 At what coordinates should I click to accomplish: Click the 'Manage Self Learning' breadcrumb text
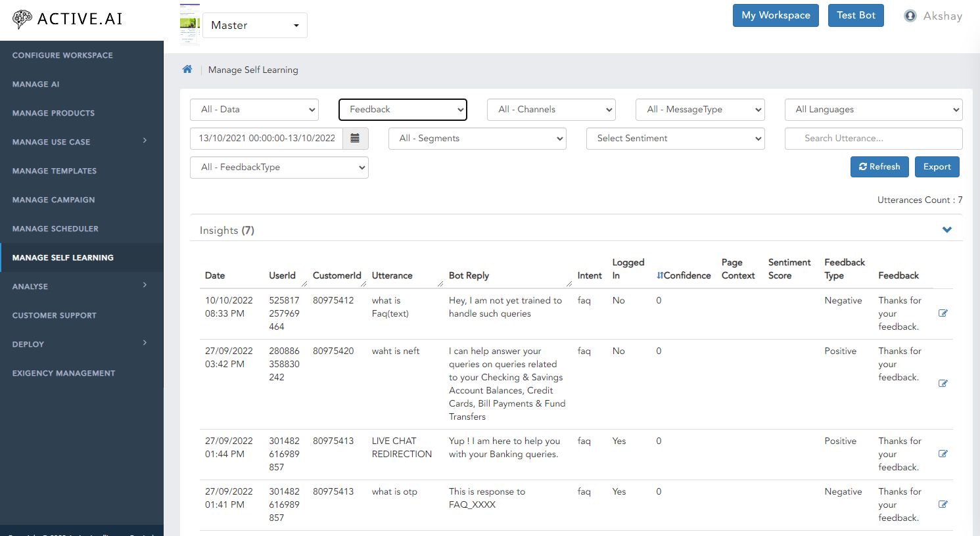coord(253,70)
